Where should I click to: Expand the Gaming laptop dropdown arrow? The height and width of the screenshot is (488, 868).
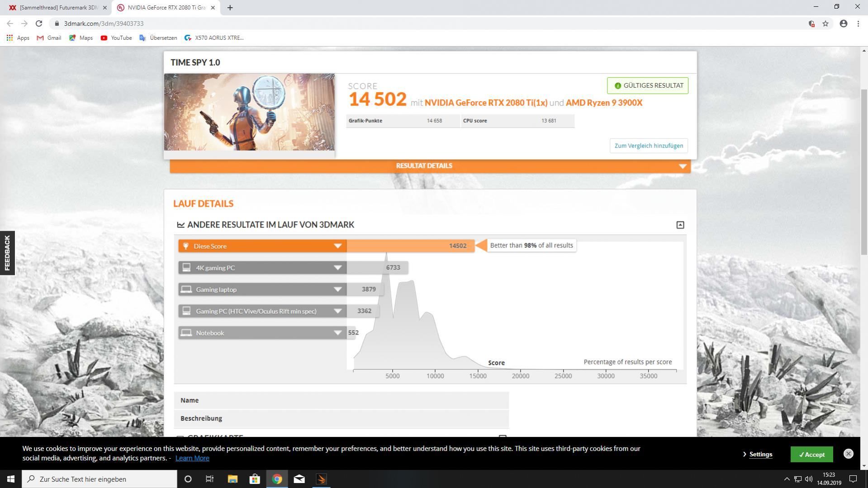(337, 289)
